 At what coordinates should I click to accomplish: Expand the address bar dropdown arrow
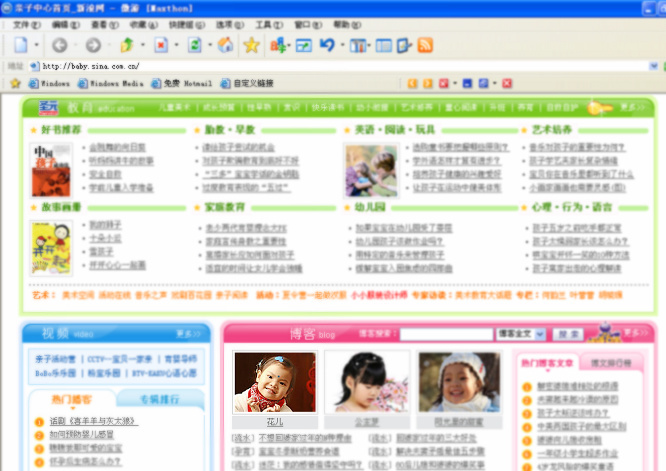click(x=656, y=66)
